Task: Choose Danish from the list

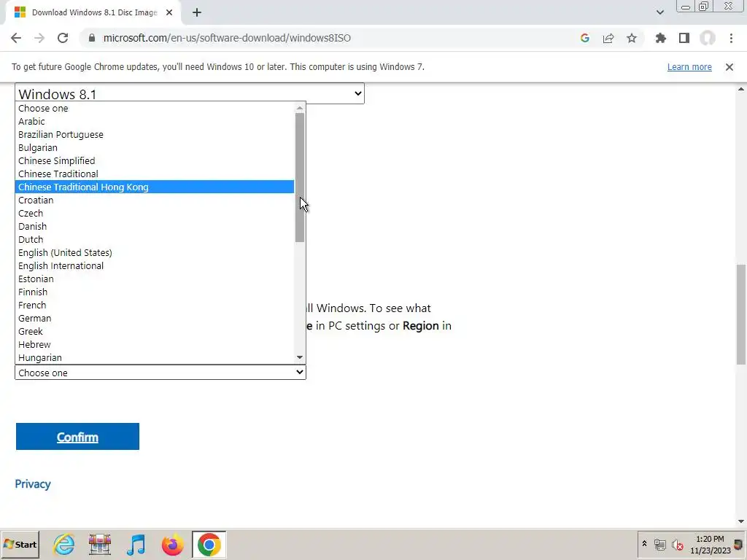Action: tap(155, 226)
